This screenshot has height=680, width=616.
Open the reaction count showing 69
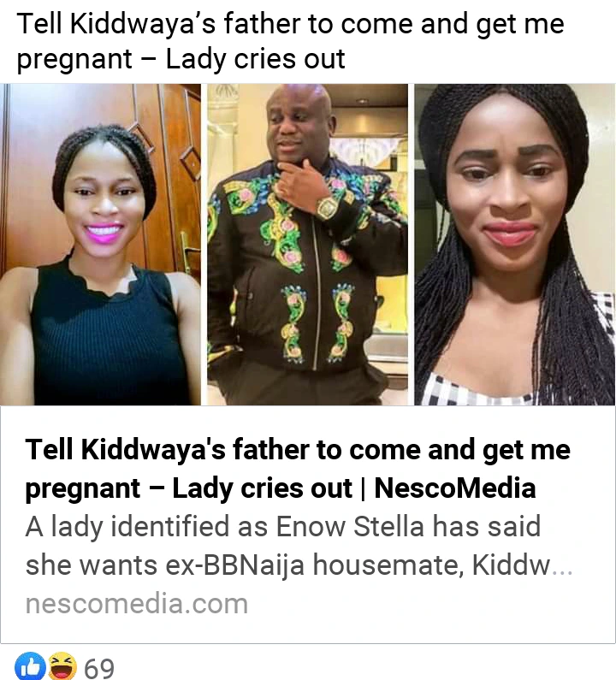99,668
